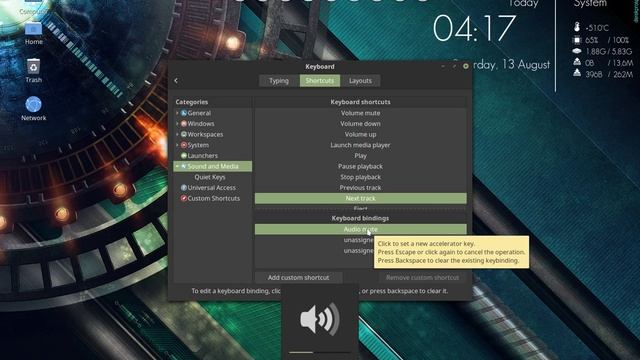This screenshot has height=360, width=640.
Task: Click the 04:17 clock widget
Action: pos(474,28)
